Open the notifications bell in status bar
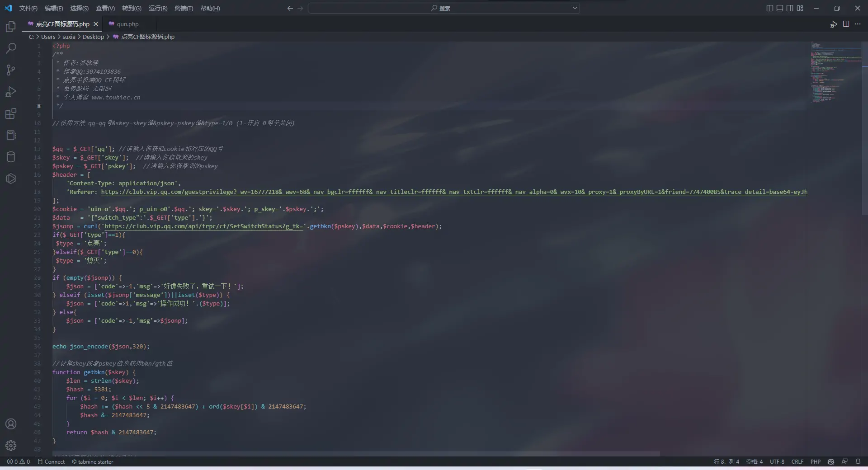Viewport: 868px width, 470px height. pos(858,461)
